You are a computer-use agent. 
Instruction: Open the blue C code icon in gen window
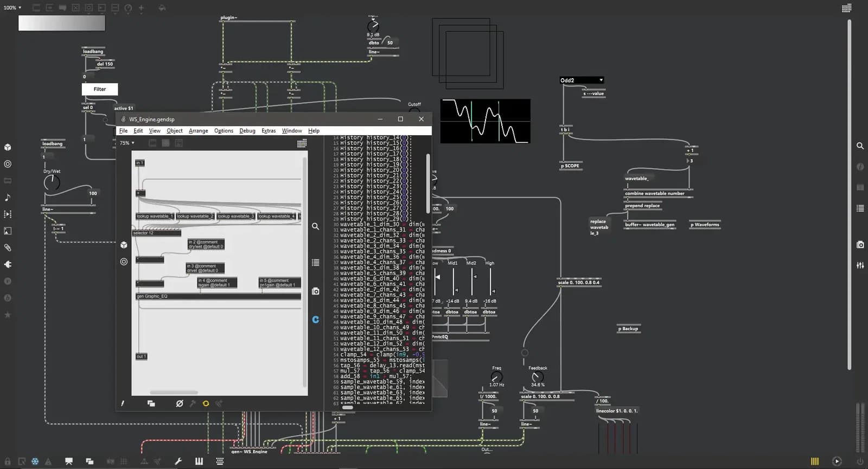[315, 320]
